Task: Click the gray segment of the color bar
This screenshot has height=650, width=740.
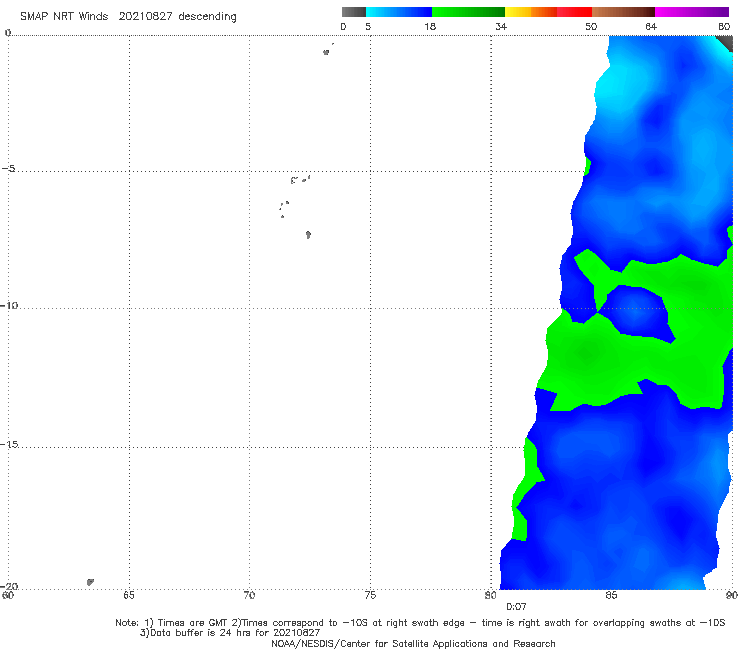Action: 354,12
